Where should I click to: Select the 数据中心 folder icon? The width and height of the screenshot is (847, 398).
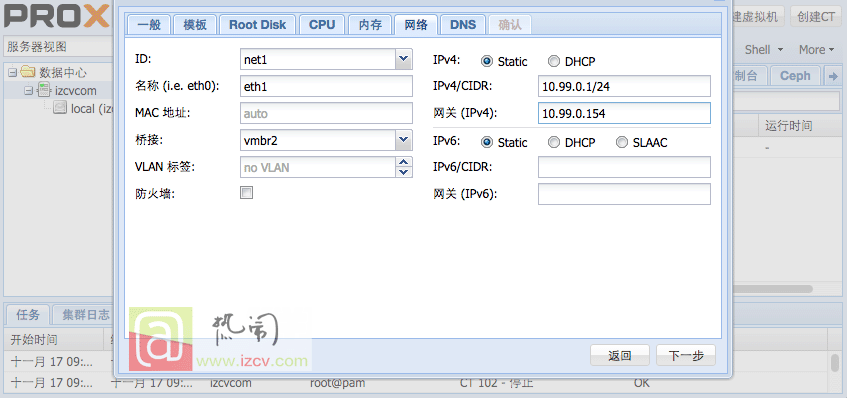click(x=28, y=72)
